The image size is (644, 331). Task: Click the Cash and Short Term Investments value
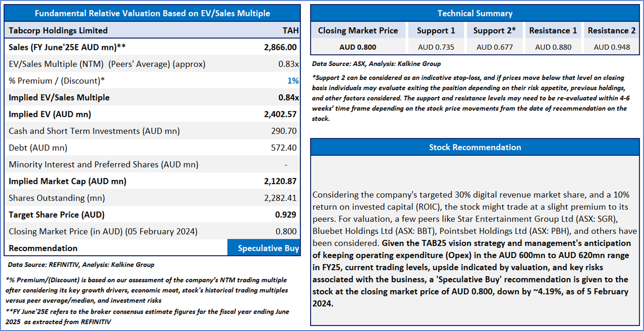[284, 131]
